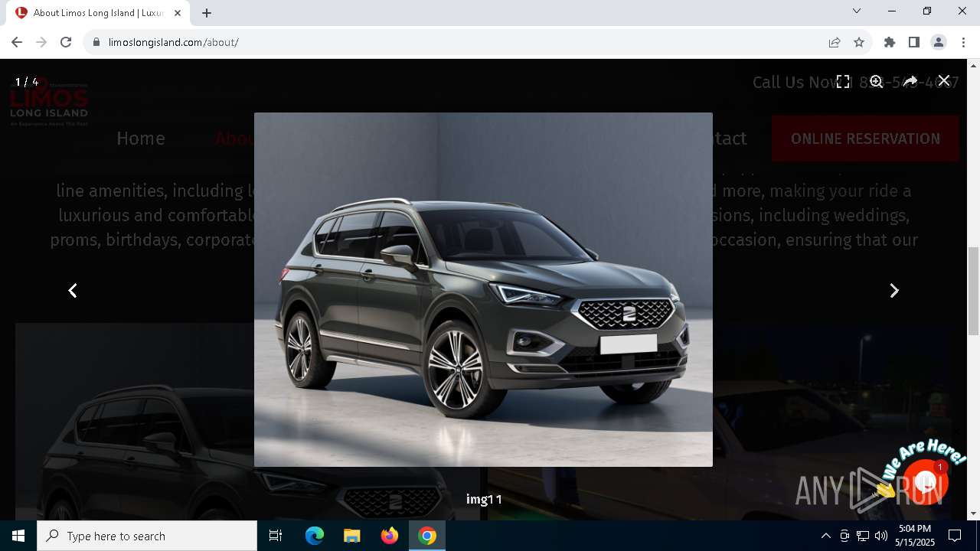Viewport: 980px width, 551px height.
Task: Open Windows Start menu
Action: [18, 536]
